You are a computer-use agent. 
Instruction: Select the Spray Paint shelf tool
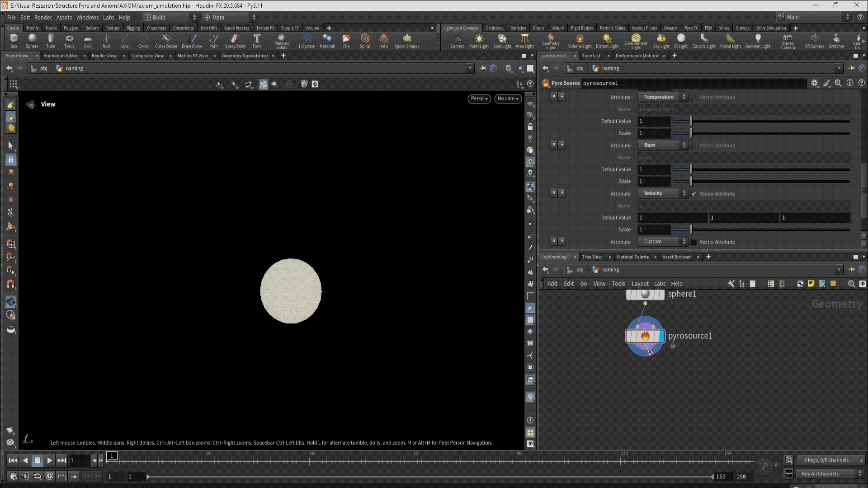[235, 41]
